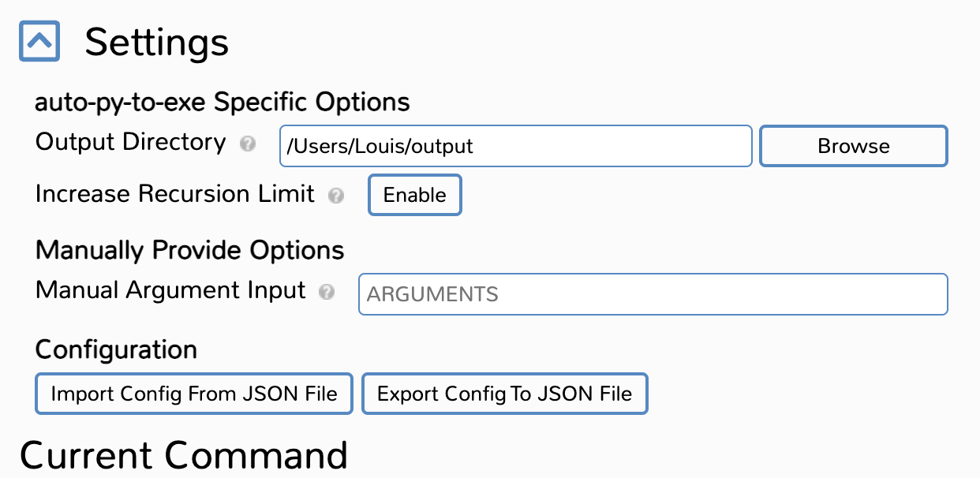Click the Manual Argument Input question-mark icon
980x478 pixels.
tap(327, 293)
